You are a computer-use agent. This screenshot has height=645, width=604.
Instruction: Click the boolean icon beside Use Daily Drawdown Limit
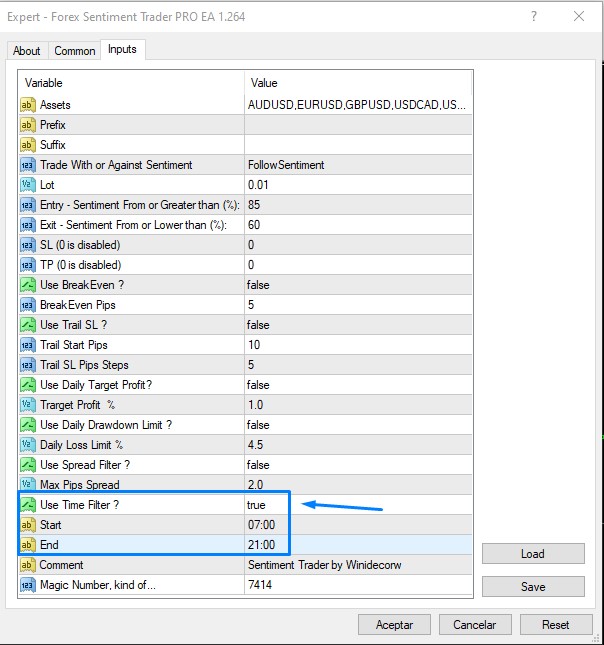click(x=28, y=425)
